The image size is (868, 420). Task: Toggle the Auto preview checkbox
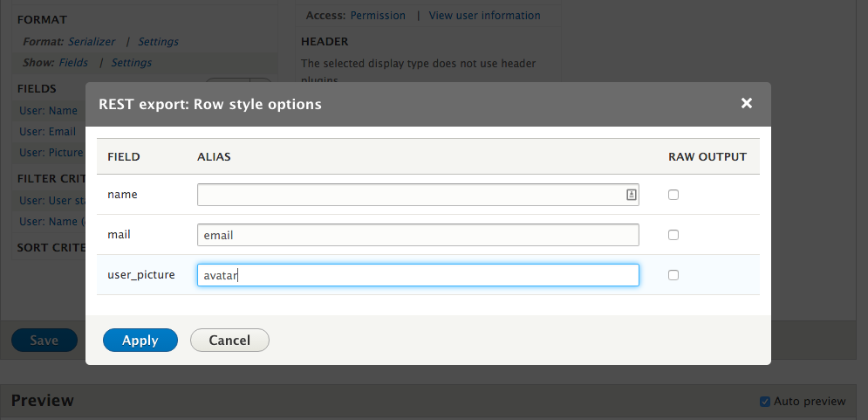pos(765,402)
